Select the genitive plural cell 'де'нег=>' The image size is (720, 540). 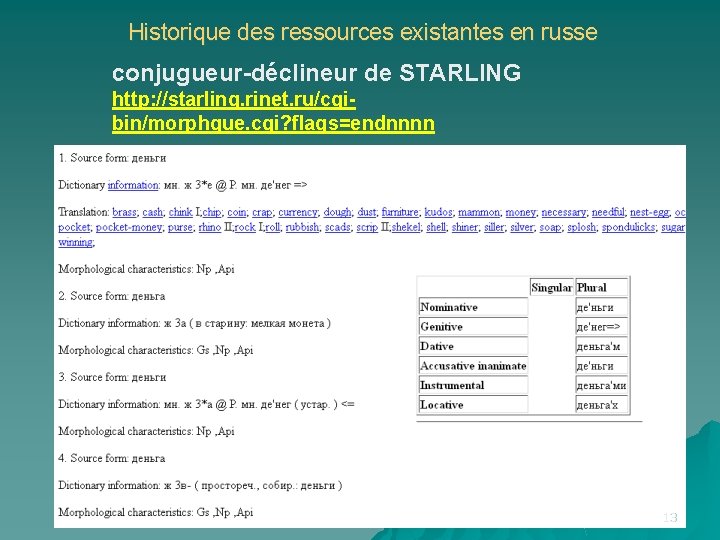click(602, 326)
